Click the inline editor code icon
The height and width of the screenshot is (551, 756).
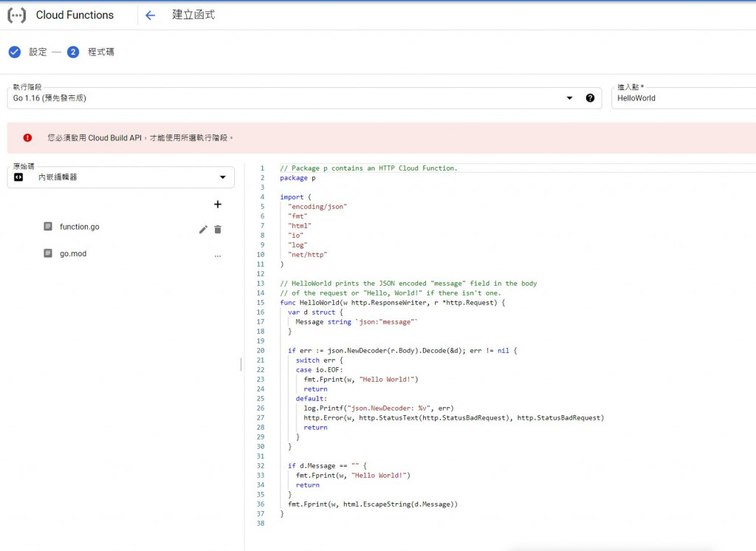coord(18,177)
